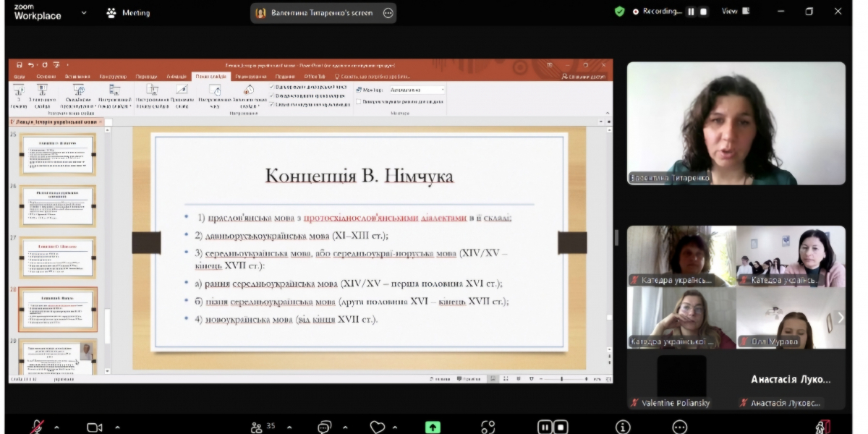Viewport: 868px width, 434px height.
Task: Show next page of participant videos
Action: pos(840,318)
